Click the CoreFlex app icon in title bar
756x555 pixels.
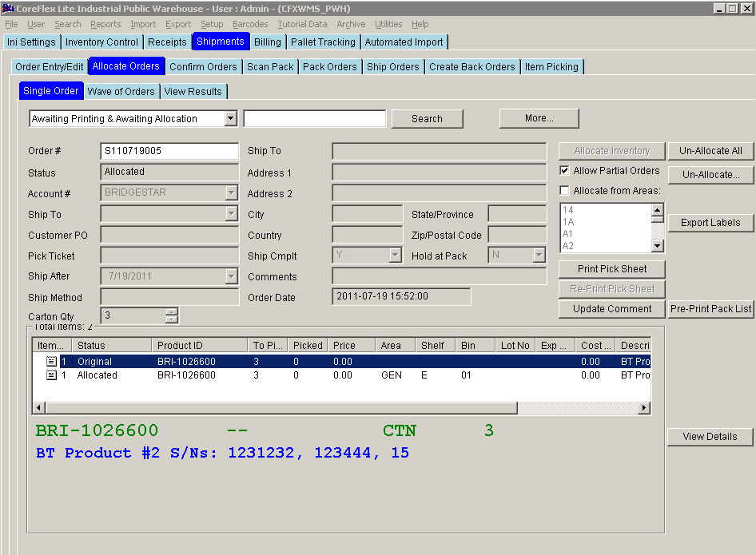pos(9,8)
